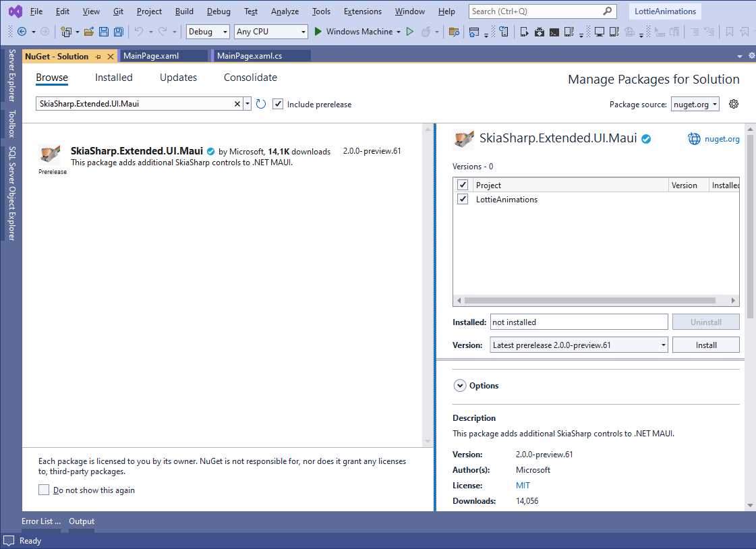This screenshot has height=549, width=756.
Task: Click the Undo icon in the toolbar
Action: 140,31
